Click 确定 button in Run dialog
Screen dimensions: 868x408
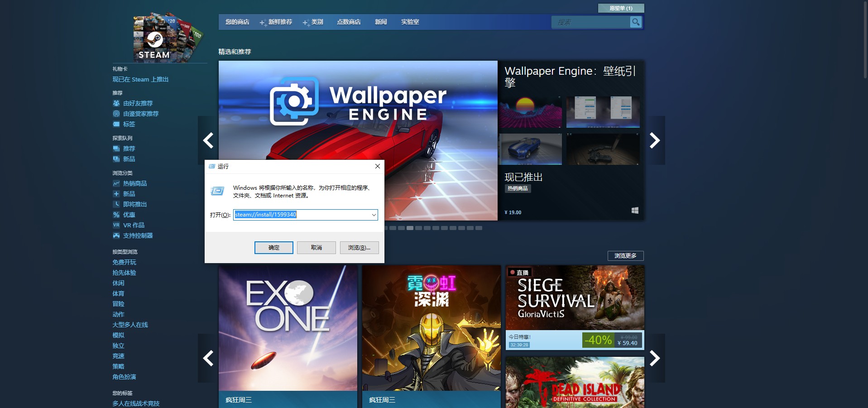tap(274, 248)
